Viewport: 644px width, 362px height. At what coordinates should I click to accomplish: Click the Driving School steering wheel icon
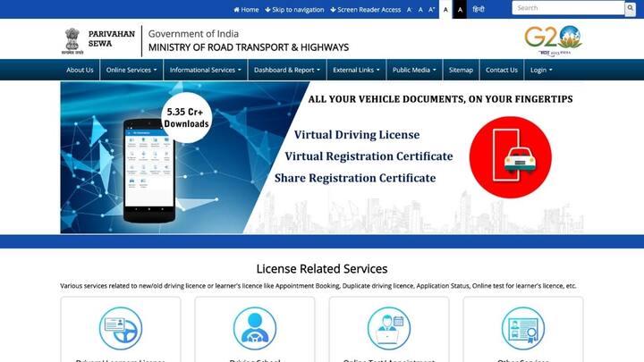[x=255, y=329]
